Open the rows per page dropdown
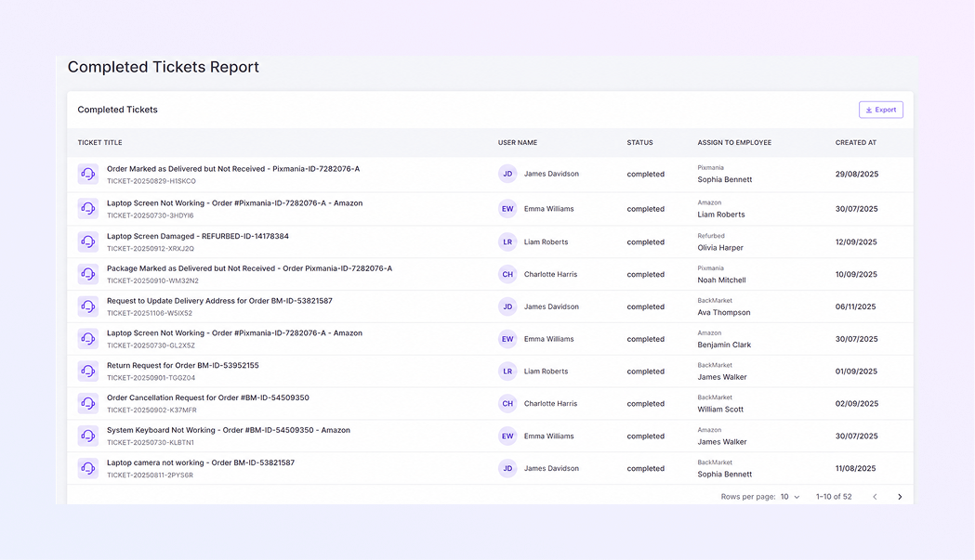This screenshot has height=560, width=975. [x=790, y=497]
